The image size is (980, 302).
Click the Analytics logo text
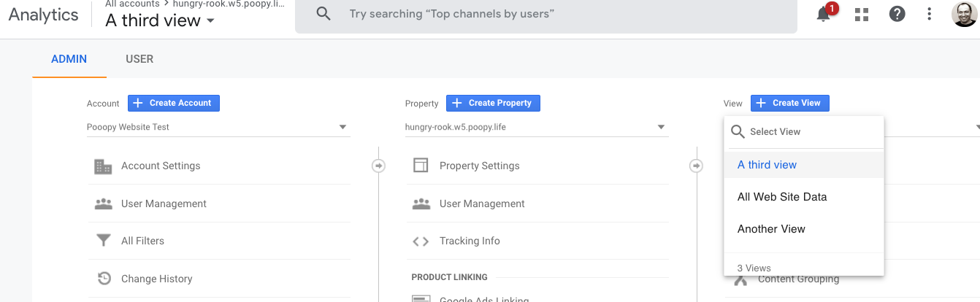[x=44, y=15]
